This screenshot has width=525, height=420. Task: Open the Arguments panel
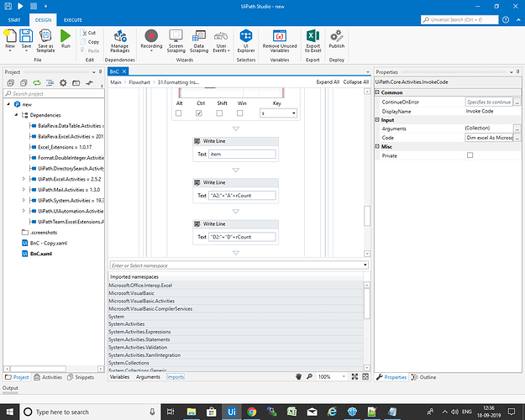tap(148, 377)
